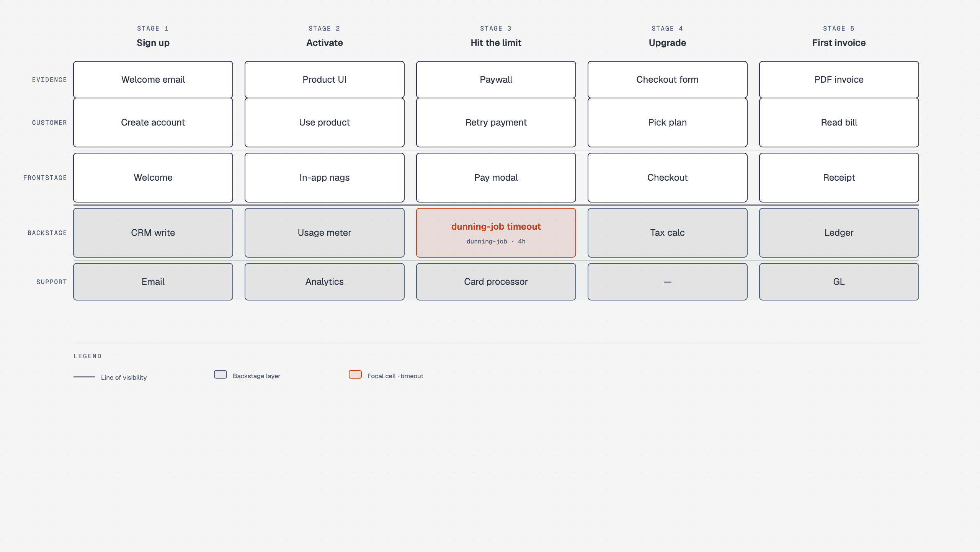Click the EVIDENCE row label
Viewport: 980px width, 552px height.
(x=49, y=80)
